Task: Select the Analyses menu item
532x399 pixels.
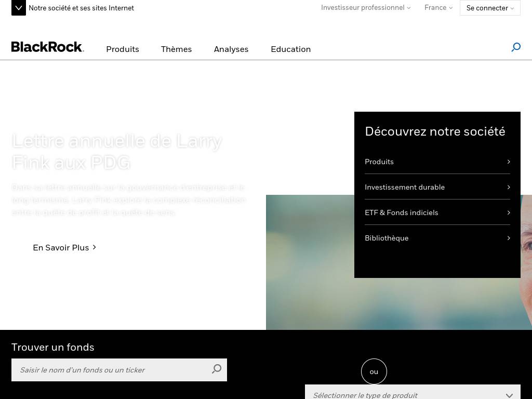Action: coord(231,49)
